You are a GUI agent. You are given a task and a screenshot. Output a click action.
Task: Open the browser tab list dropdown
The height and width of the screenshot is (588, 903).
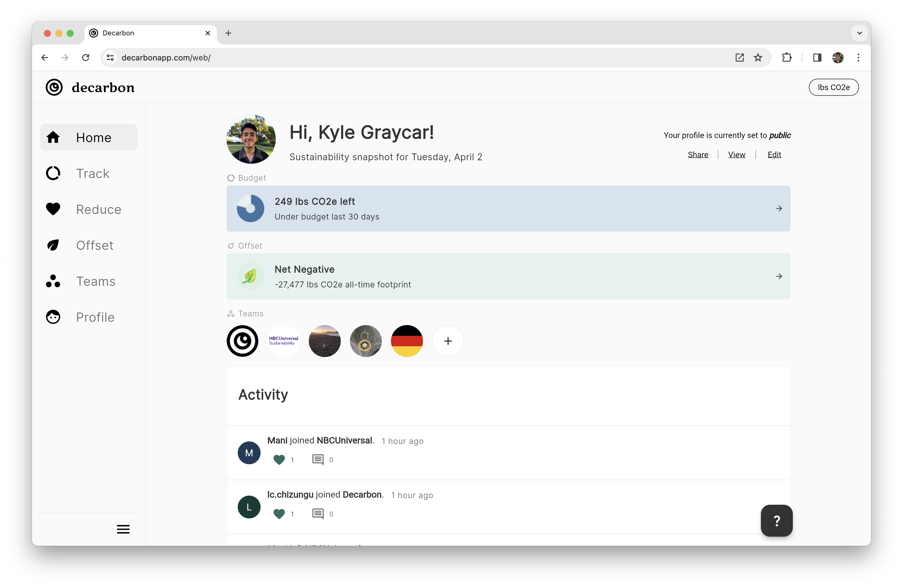859,33
